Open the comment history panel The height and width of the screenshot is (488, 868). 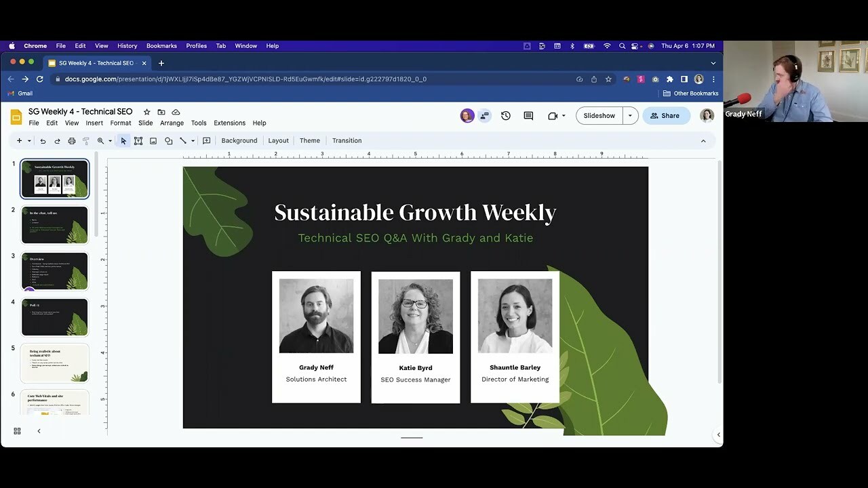pyautogui.click(x=528, y=116)
